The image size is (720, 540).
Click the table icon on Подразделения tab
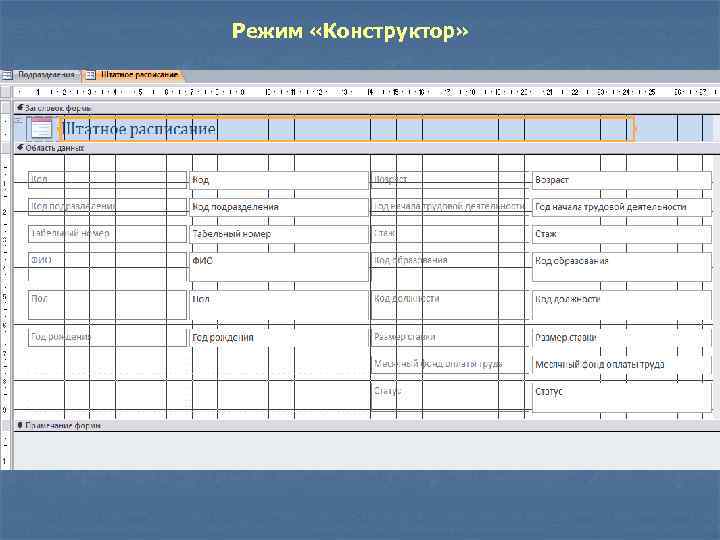(6, 75)
